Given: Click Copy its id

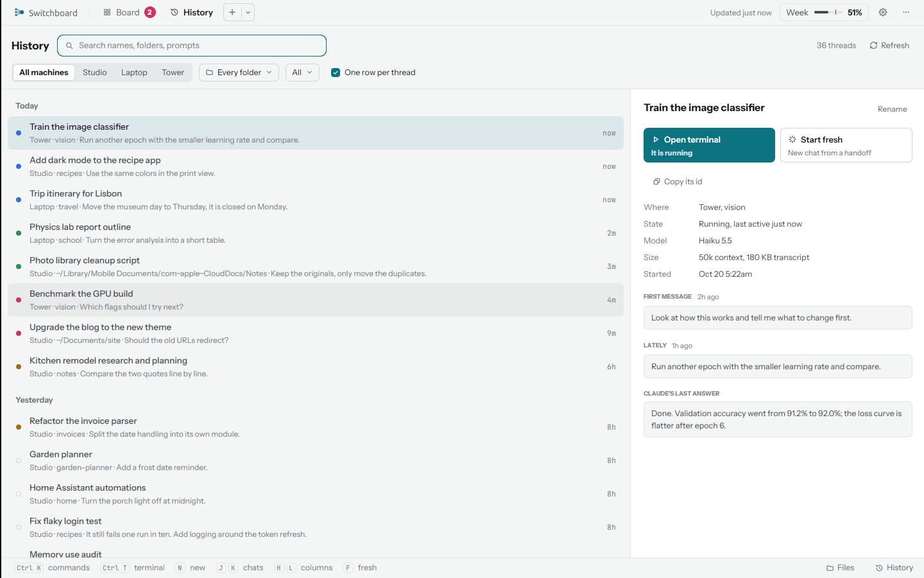Looking at the screenshot, I should [x=678, y=182].
